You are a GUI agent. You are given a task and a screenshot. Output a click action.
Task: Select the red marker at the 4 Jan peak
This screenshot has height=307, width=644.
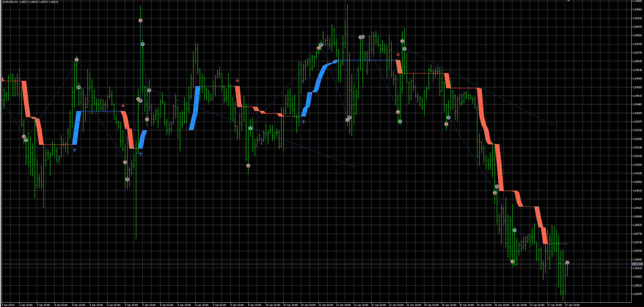point(76,60)
